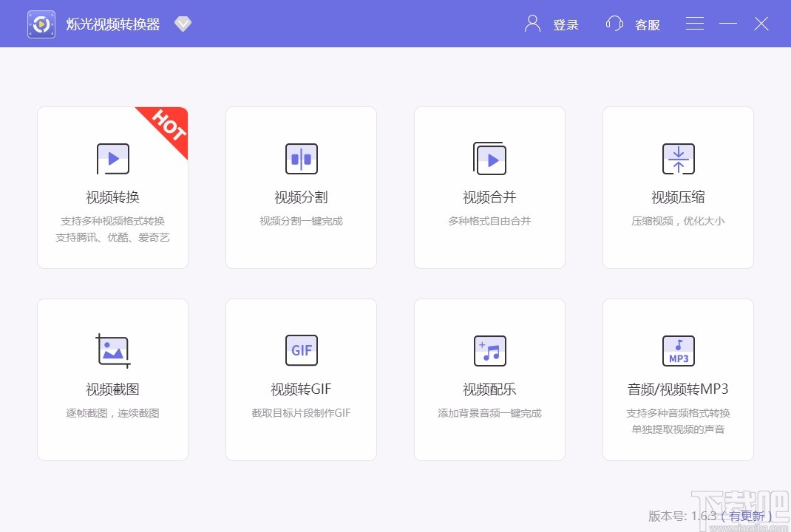Screen dimensions: 791x532
Task: Click the user account avatar icon
Action: click(531, 23)
